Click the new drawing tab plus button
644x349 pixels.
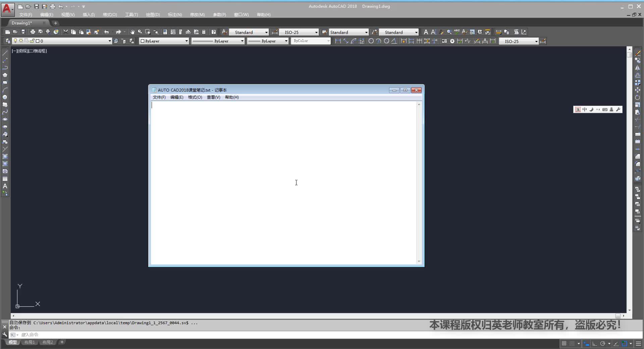tap(56, 23)
